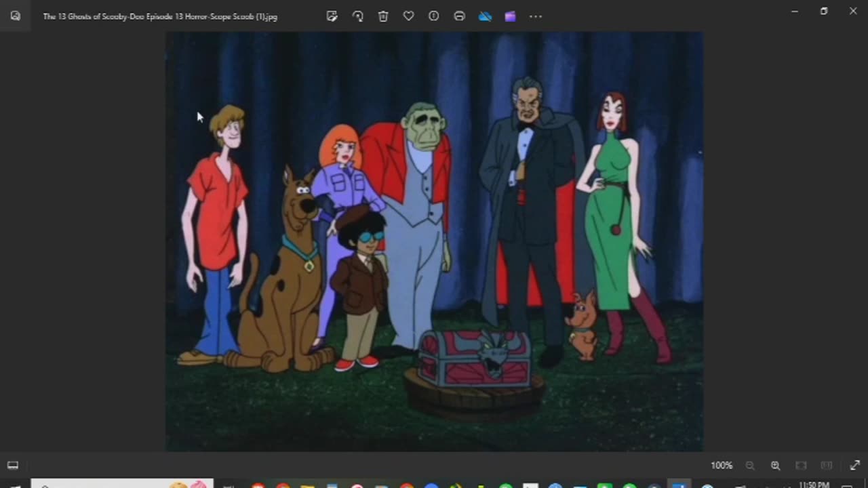Fit the image to window
The height and width of the screenshot is (488, 868).
pyautogui.click(x=801, y=466)
